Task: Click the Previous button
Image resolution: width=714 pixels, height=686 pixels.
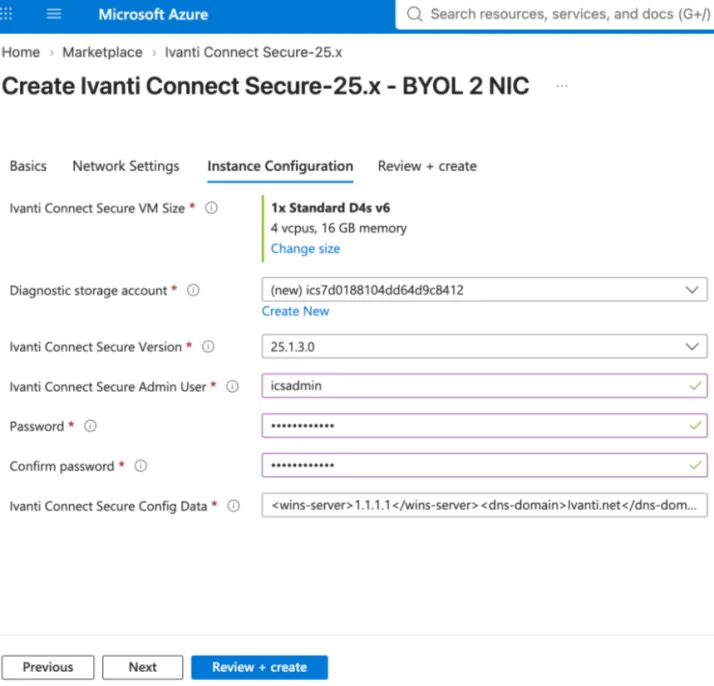Action: (48, 667)
